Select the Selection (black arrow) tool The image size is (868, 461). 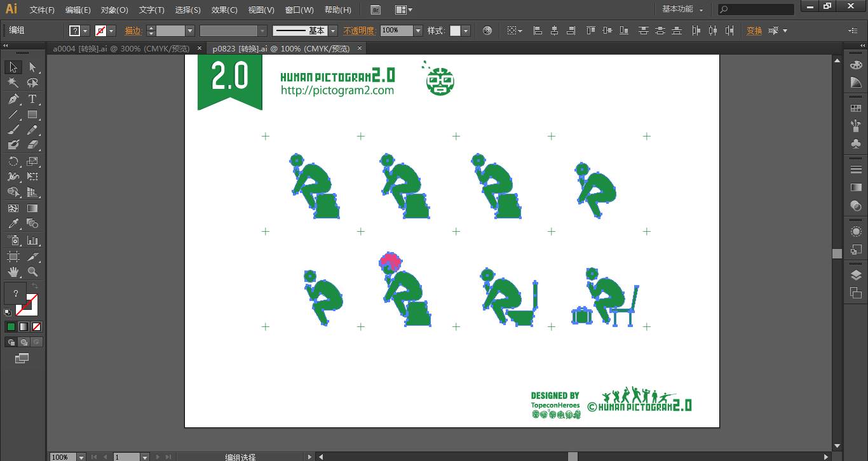13,67
